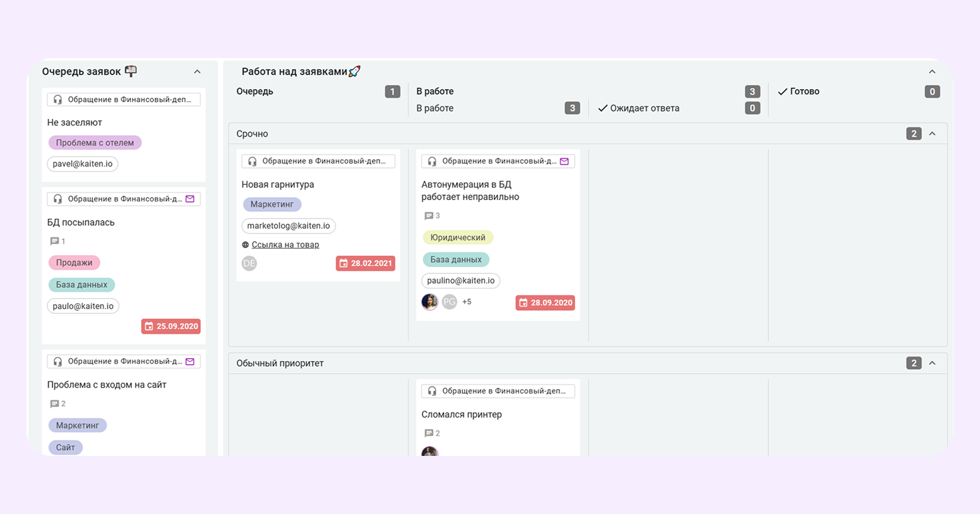The height and width of the screenshot is (514, 980).
Task: Click the pavel@kaiten.io email chip
Action: (83, 164)
